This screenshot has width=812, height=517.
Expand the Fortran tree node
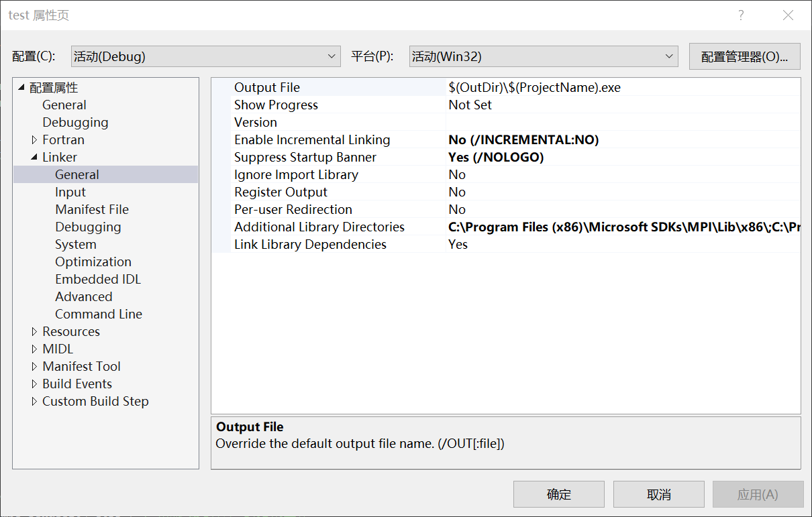34,139
